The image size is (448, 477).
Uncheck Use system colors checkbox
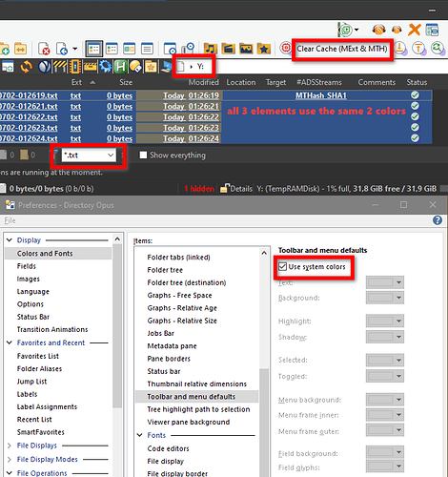(282, 266)
